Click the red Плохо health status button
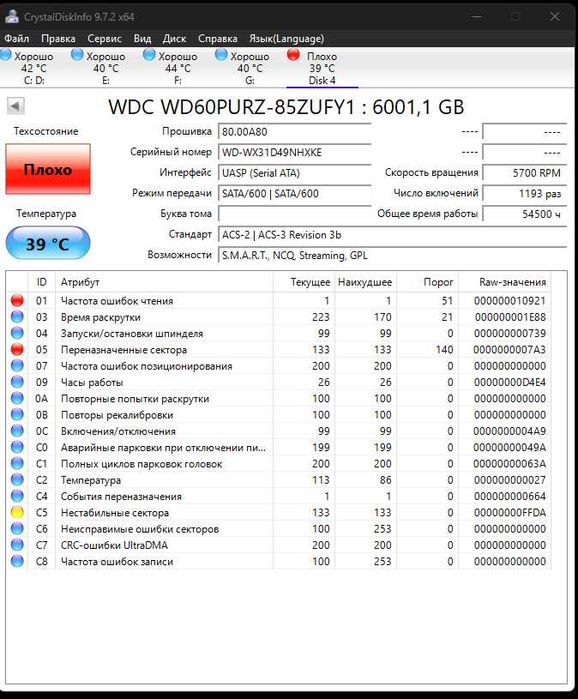Image resolution: width=578 pixels, height=699 pixels. click(48, 169)
